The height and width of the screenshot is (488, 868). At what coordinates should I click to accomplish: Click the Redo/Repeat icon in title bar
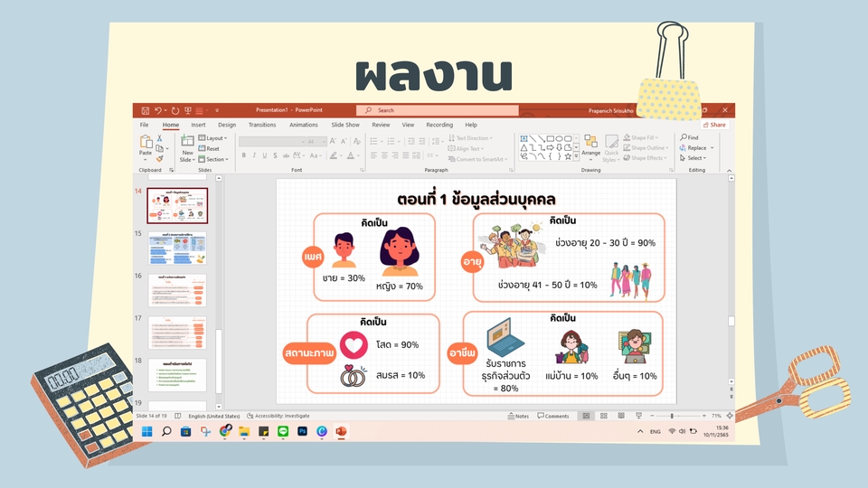(175, 110)
